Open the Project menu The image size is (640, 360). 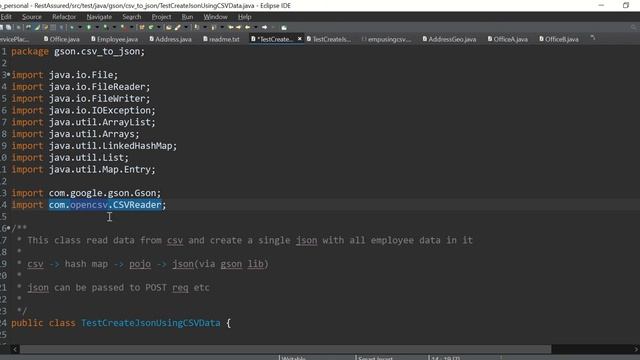[162, 17]
